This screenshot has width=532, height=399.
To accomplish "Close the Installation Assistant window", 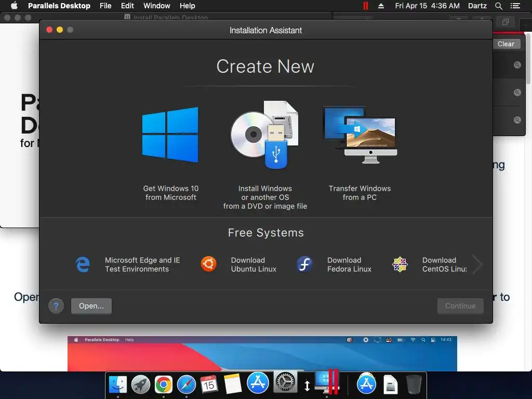I will pyautogui.click(x=49, y=30).
